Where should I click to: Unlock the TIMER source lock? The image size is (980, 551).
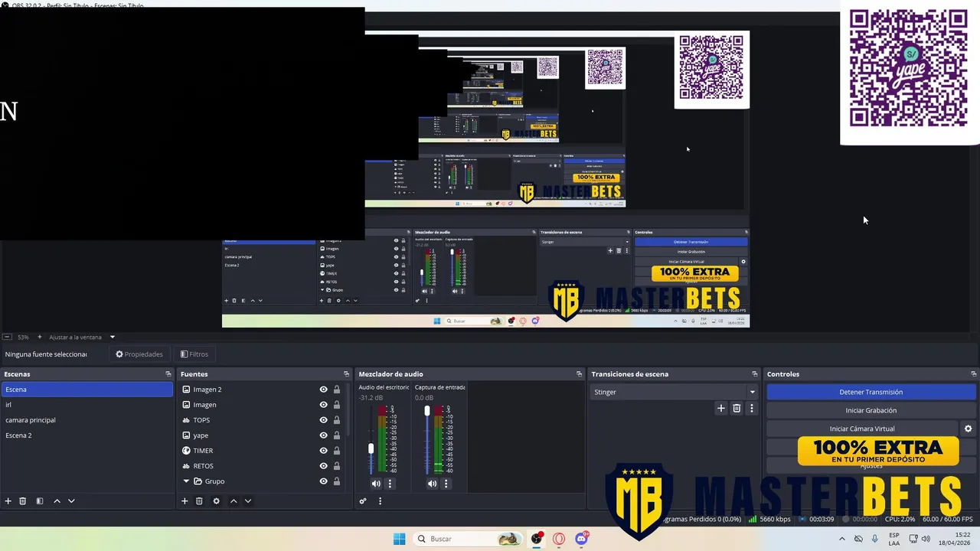(337, 451)
